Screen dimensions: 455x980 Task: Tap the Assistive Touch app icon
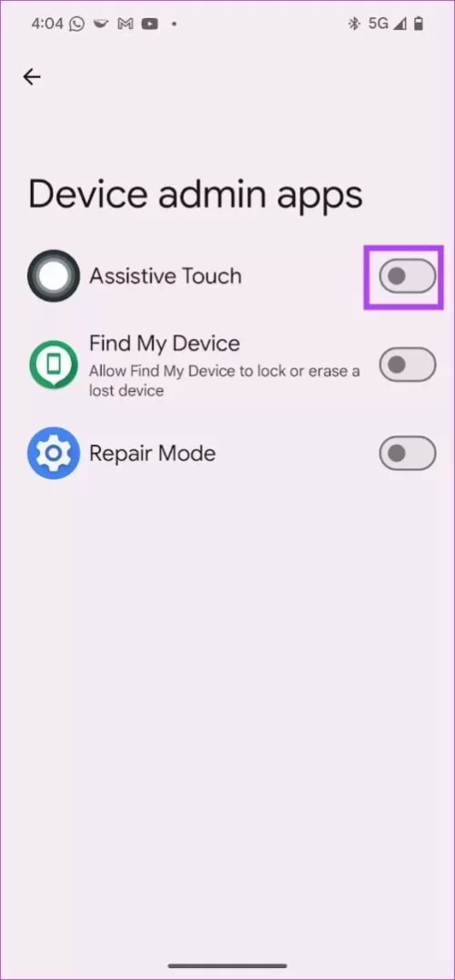[53, 275]
